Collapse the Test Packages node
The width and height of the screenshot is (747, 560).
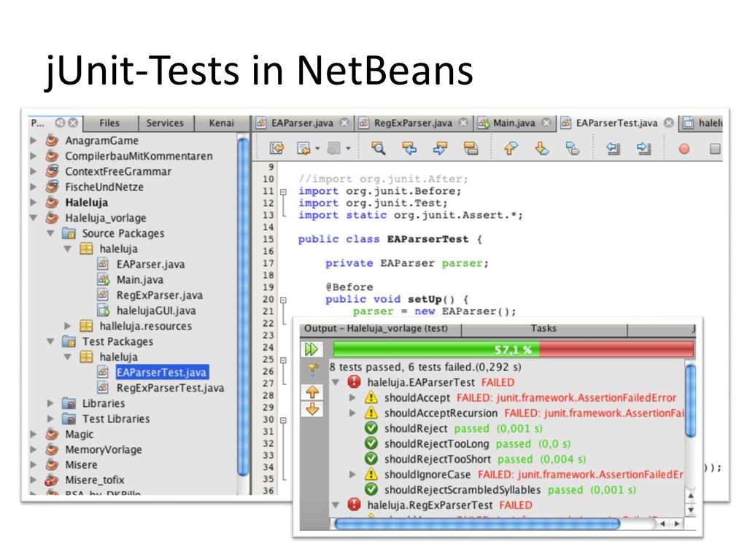point(50,341)
